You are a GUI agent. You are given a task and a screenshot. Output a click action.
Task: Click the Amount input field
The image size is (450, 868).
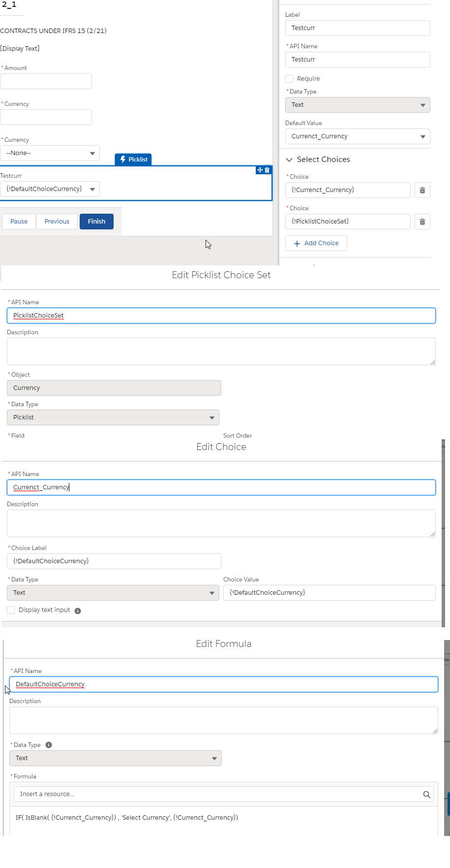tap(46, 81)
